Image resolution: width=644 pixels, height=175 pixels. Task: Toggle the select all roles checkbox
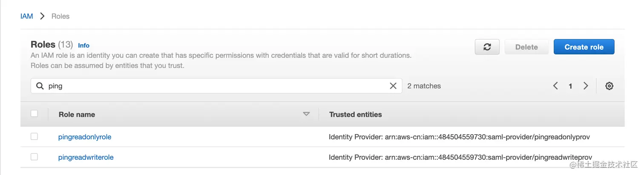pos(34,113)
